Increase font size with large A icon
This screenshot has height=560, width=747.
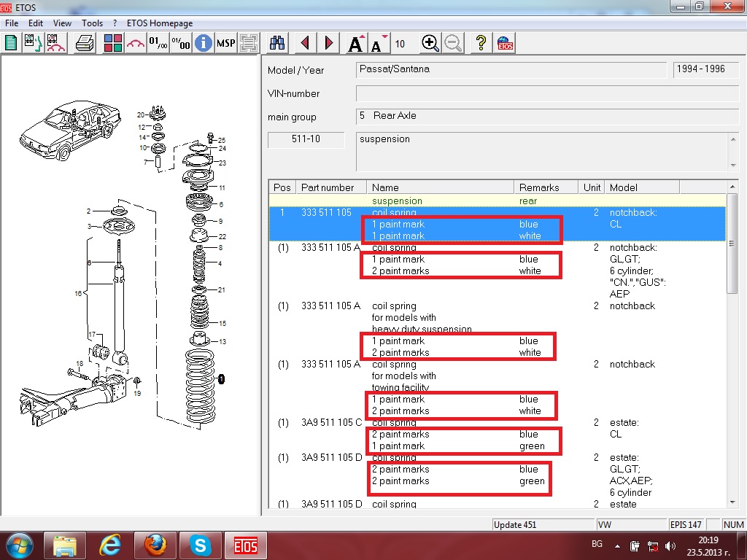pyautogui.click(x=356, y=44)
